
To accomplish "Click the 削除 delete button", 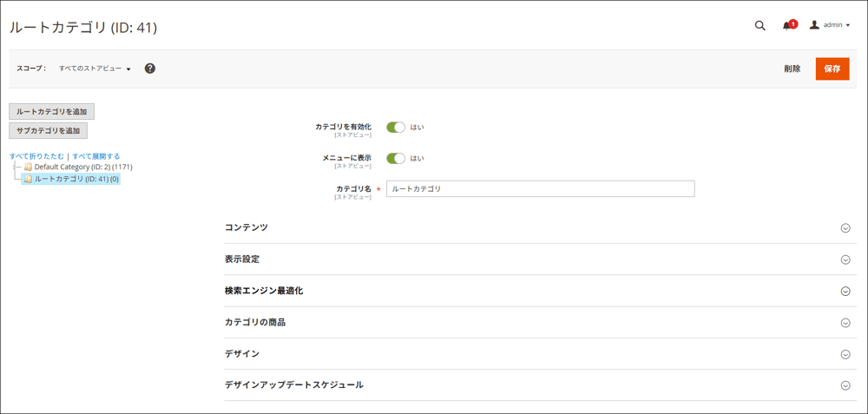I will 792,69.
